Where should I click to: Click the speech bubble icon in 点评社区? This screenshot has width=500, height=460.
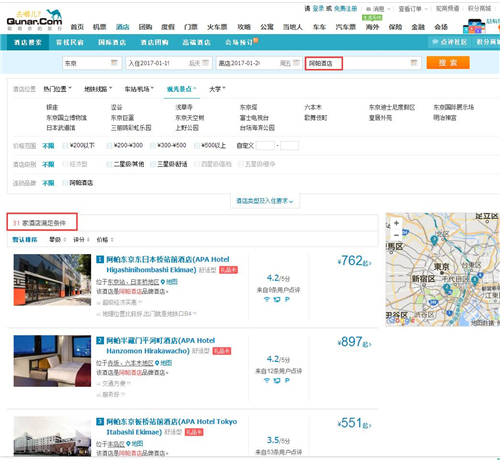pos(435,42)
